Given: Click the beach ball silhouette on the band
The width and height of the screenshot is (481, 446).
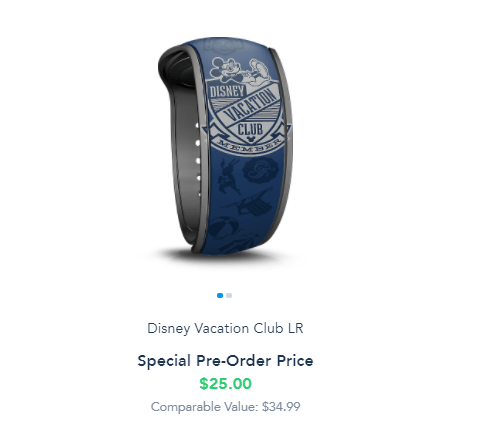Looking at the screenshot, I should point(225,227).
